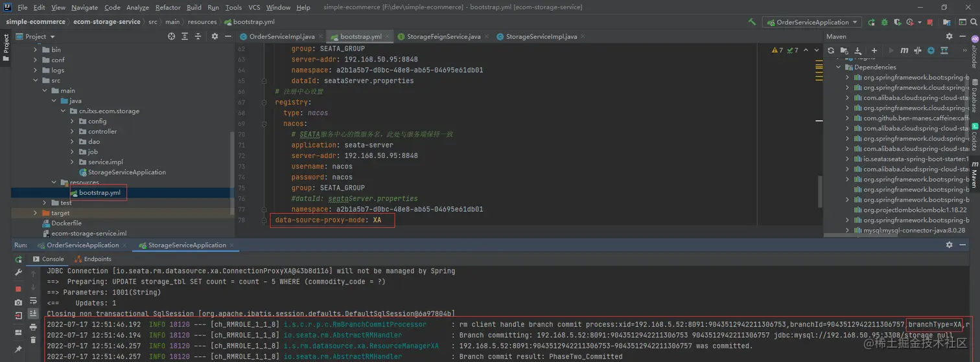Image resolution: width=980 pixels, height=362 pixels.
Task: Open the Maven panel settings gear
Action: tap(950, 36)
